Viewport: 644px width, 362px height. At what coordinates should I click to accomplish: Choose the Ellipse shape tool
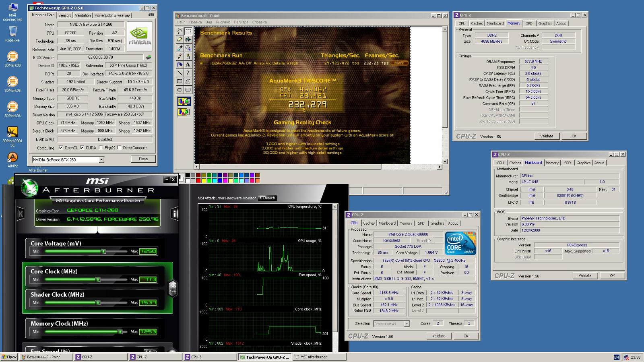pyautogui.click(x=180, y=90)
